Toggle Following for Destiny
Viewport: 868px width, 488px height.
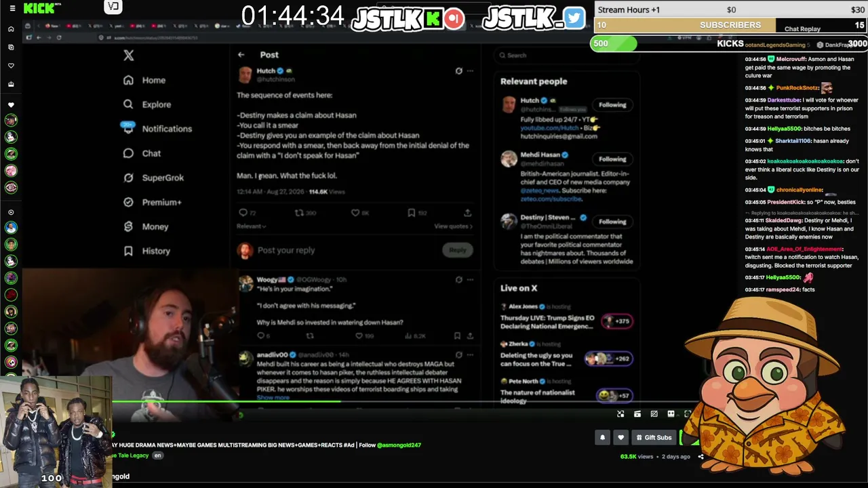pos(612,222)
